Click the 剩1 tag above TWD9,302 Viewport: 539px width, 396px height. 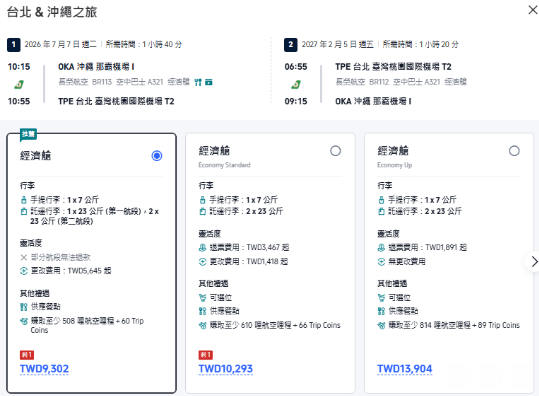27,355
